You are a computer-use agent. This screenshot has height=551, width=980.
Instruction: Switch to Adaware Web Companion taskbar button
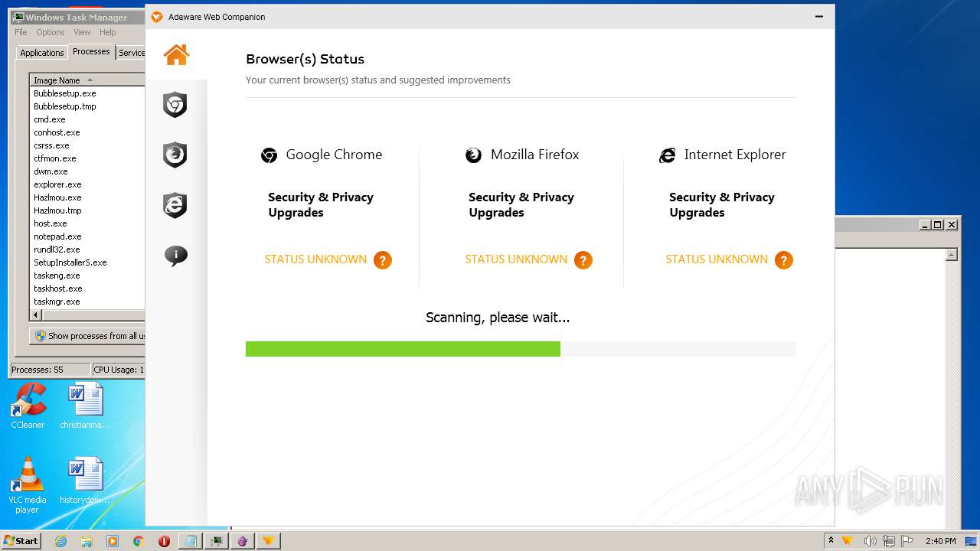[x=269, y=541]
